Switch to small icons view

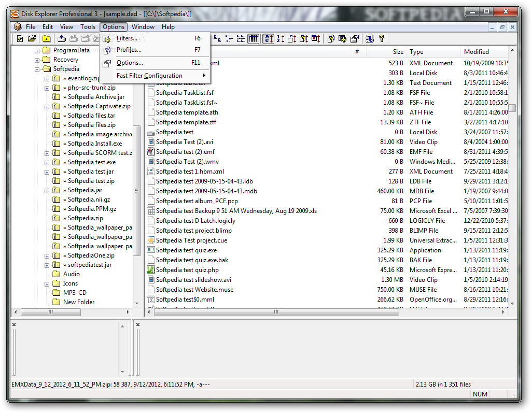(x=229, y=39)
